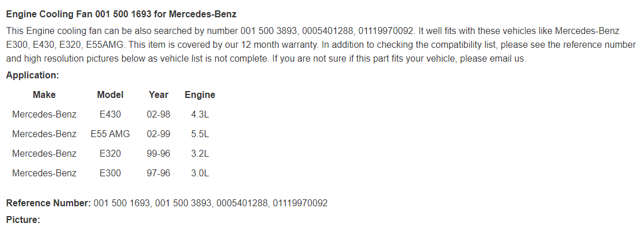Click the Engine Cooling Fan product title
644x227 pixels.
pos(121,14)
